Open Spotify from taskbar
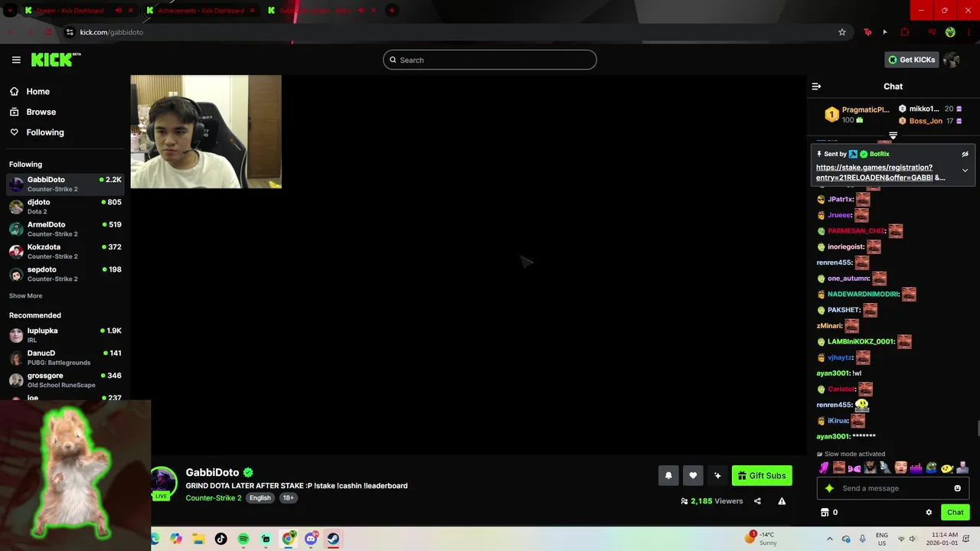The width and height of the screenshot is (980, 551). click(243, 539)
